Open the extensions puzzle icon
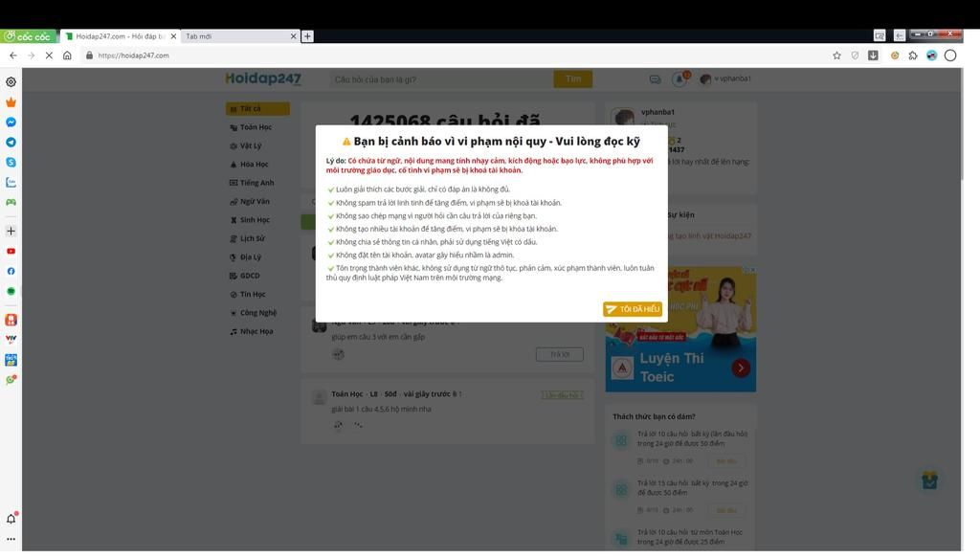This screenshot has height=558, width=980. (913, 55)
